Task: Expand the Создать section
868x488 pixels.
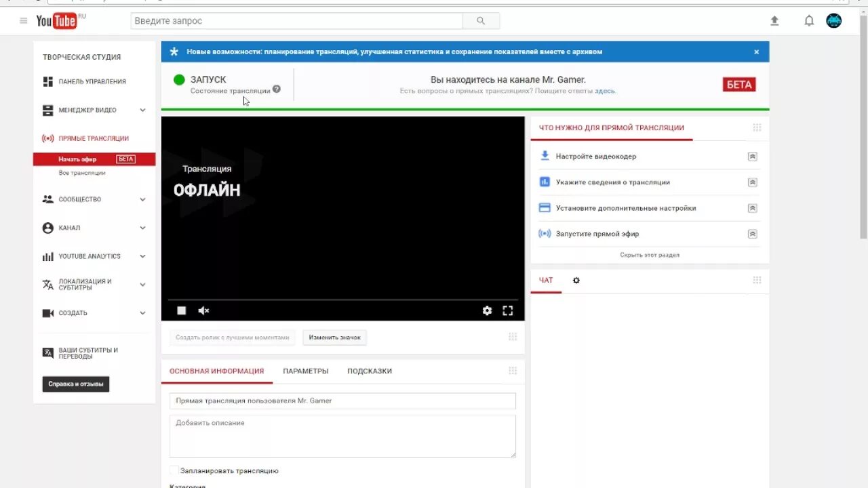Action: [x=142, y=313]
